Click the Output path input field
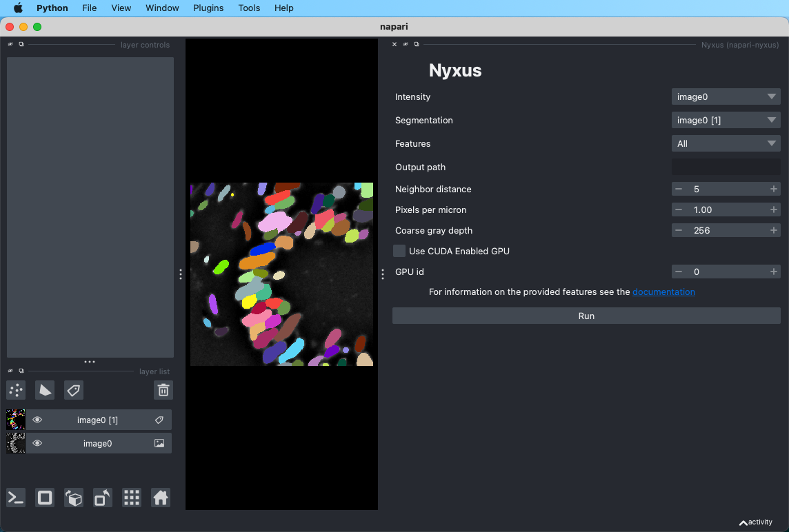 [x=726, y=167]
